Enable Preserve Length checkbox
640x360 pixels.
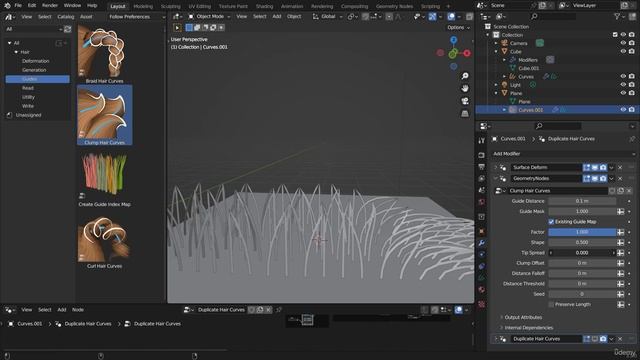click(x=551, y=304)
